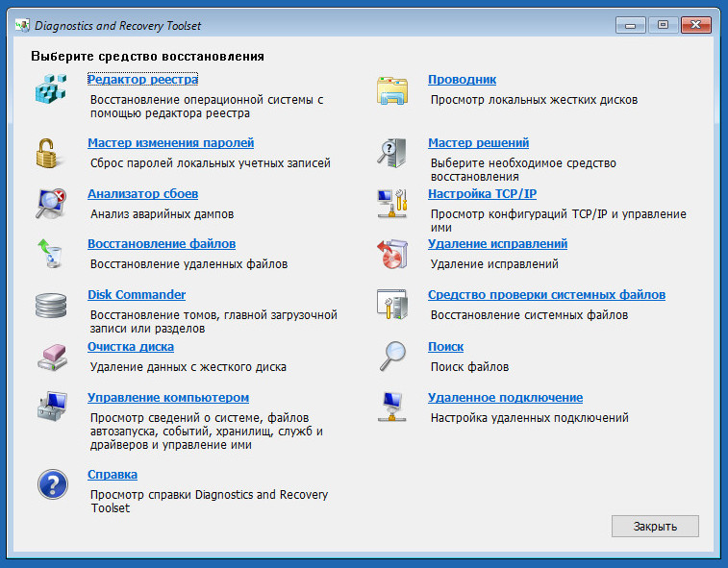Click the Explorer folder icon
This screenshot has height=568, width=728.
pyautogui.click(x=391, y=89)
